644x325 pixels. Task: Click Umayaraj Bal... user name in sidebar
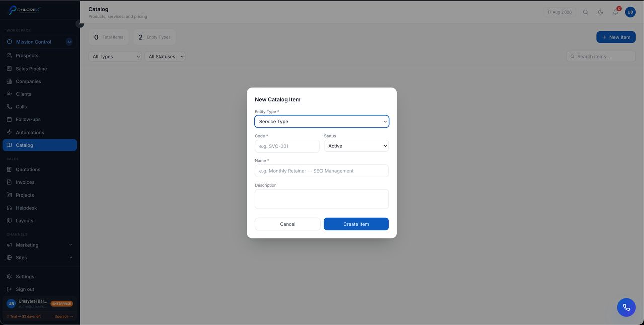[33, 301]
